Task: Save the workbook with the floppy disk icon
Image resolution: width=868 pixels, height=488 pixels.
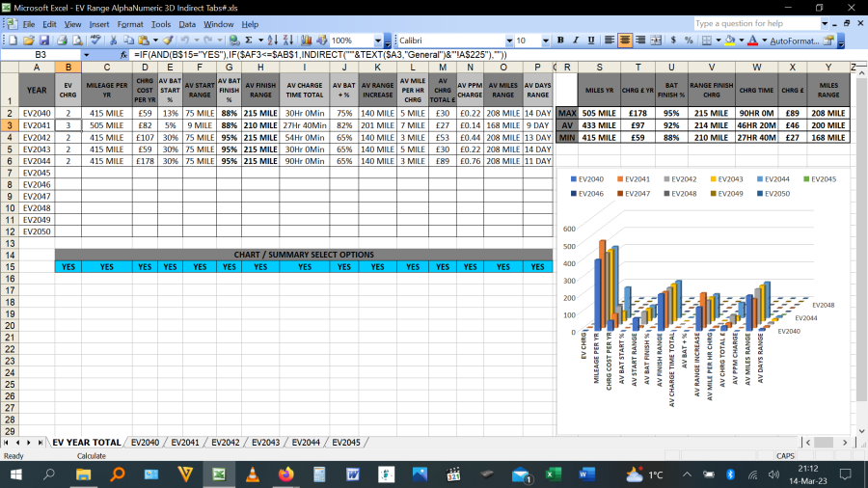Action: coord(43,41)
